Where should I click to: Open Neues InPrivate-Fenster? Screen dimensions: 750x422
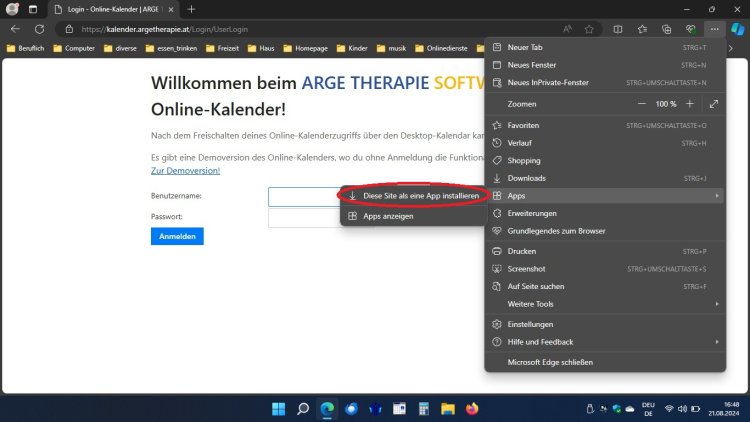click(x=605, y=83)
